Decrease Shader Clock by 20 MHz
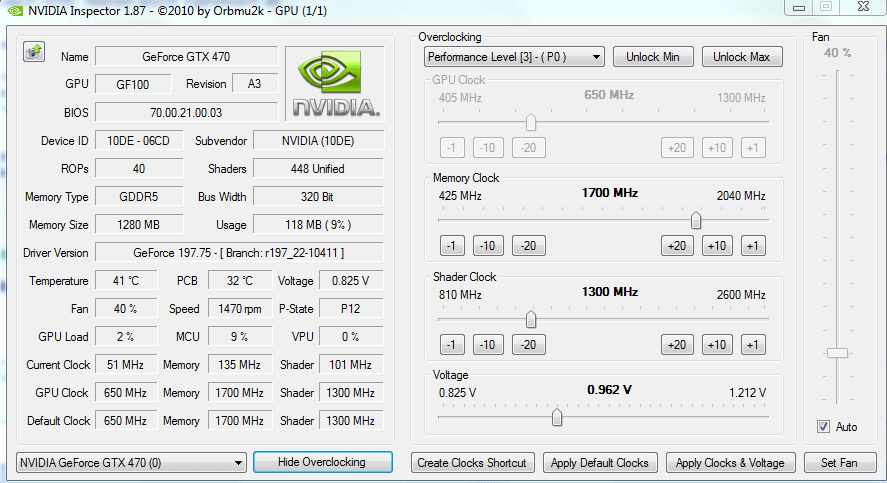Viewport: 887px width, 483px height. [x=529, y=345]
